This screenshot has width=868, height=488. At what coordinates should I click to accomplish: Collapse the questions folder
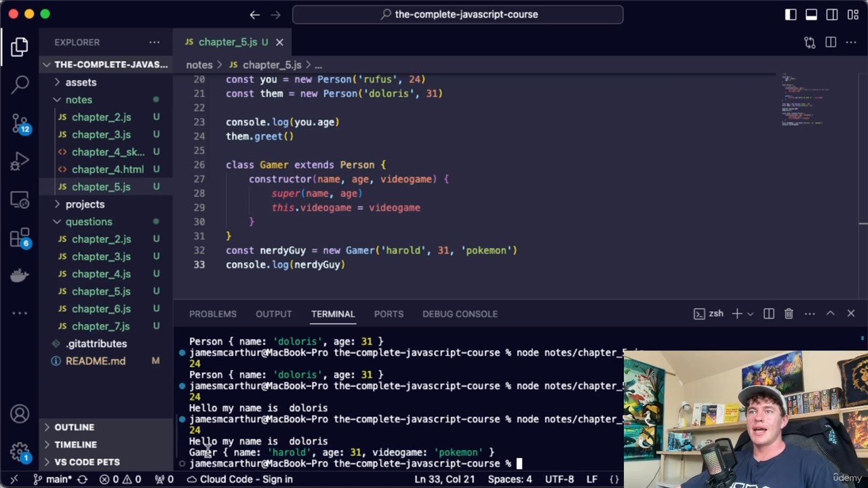point(106,222)
